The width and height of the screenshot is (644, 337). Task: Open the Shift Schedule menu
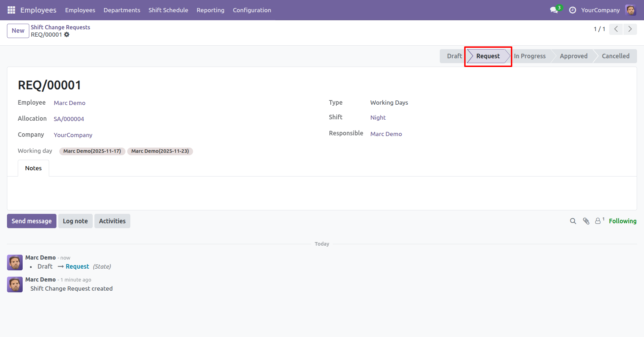[x=168, y=10]
